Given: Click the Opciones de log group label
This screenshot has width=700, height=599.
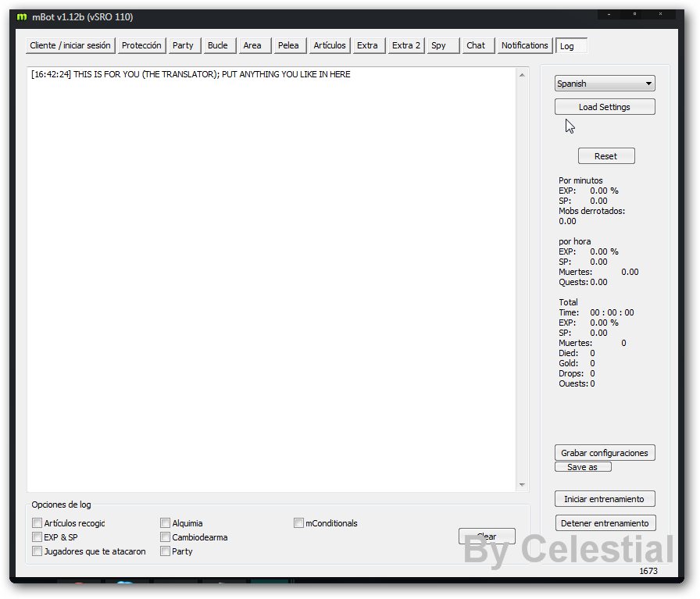Looking at the screenshot, I should (61, 505).
